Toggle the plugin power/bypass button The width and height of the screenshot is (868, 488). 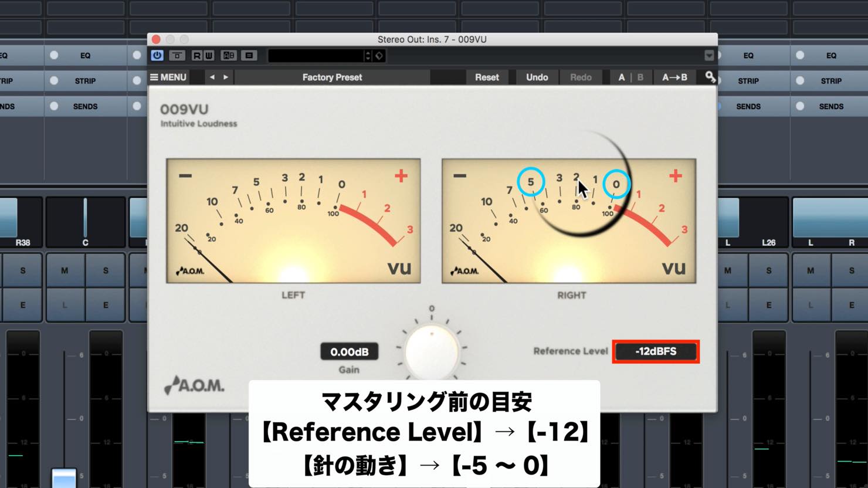(x=157, y=56)
